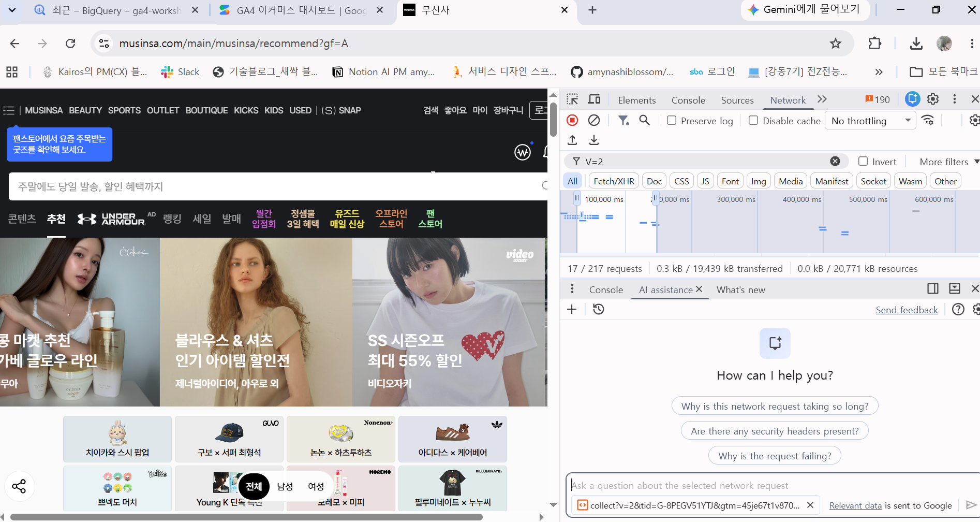Open the Relevant data link
This screenshot has width=980, height=522.
coord(855,505)
